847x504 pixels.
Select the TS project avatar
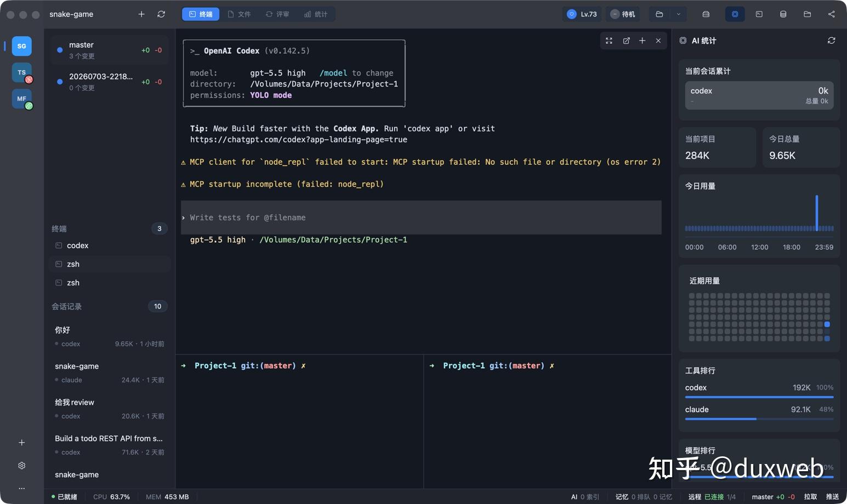[x=22, y=72]
